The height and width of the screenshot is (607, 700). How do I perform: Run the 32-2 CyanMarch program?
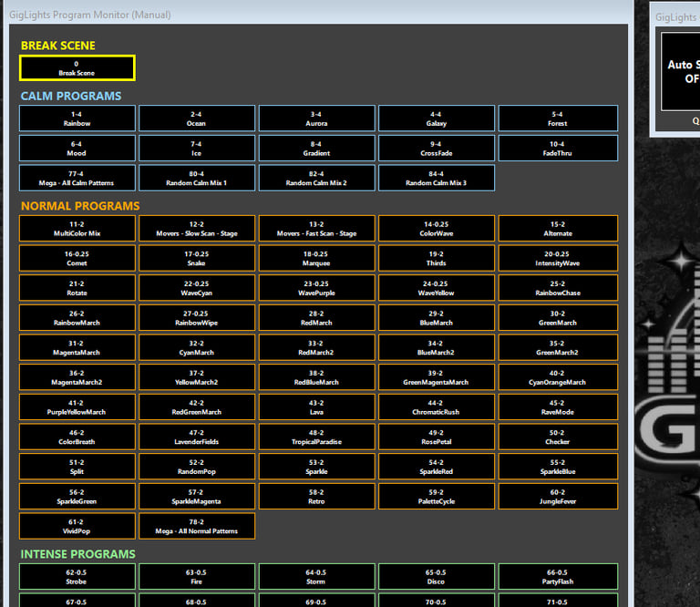point(197,347)
